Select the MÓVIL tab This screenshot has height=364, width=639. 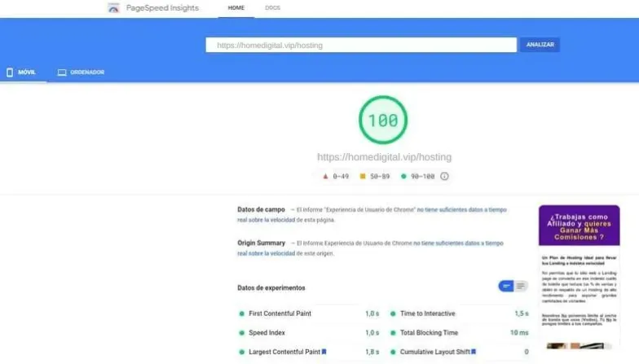[23, 72]
